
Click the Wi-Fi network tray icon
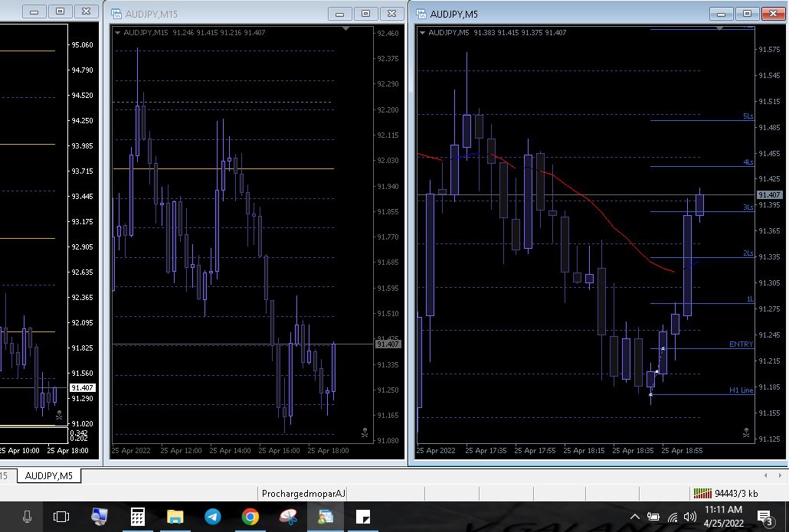coord(673,517)
